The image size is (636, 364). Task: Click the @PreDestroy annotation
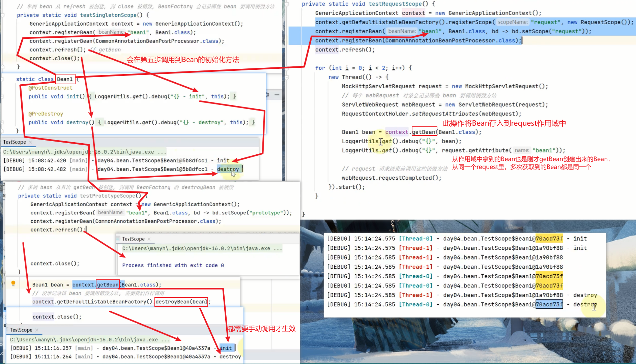[46, 114]
